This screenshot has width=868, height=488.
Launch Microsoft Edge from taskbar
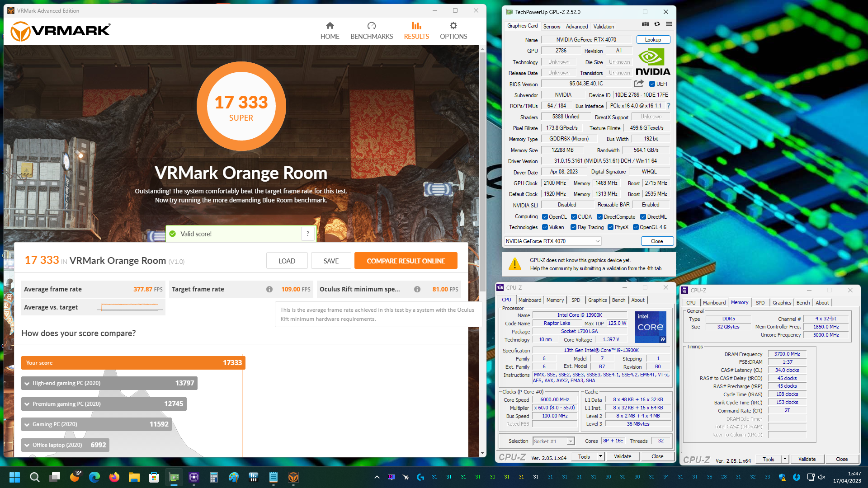[94, 477]
